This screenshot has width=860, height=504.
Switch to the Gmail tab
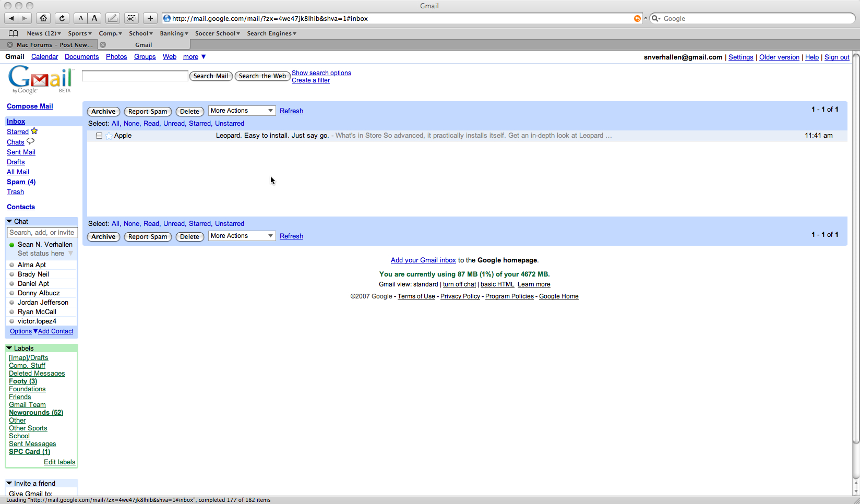pyautogui.click(x=144, y=45)
